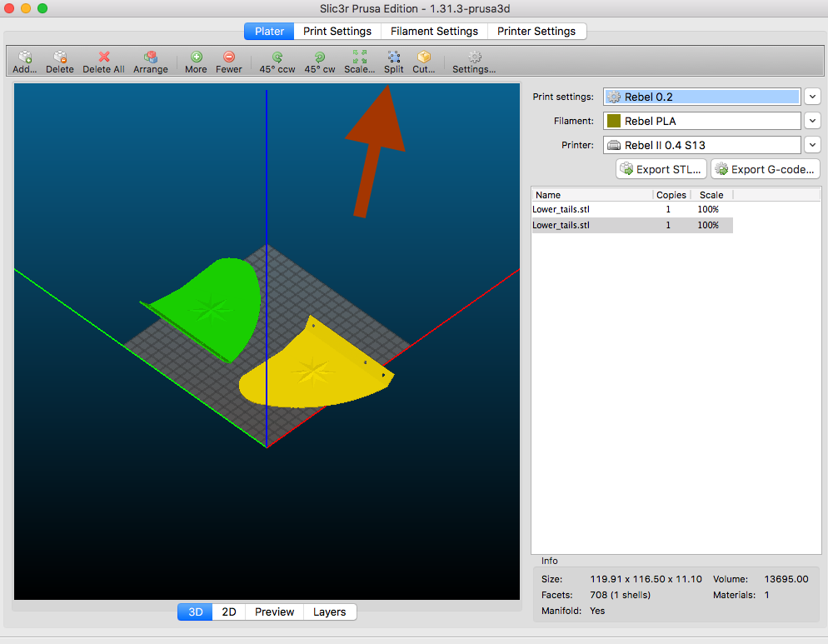Switch to the Layers view tab
This screenshot has height=644, width=828.
point(329,612)
